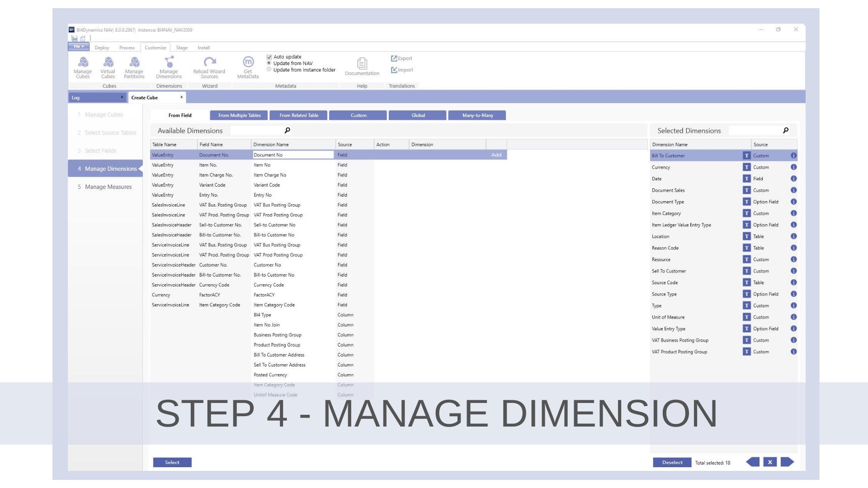Viewport: 868px width, 488px height.
Task: Switch to the From Multiple Tables tab
Action: [x=239, y=115]
